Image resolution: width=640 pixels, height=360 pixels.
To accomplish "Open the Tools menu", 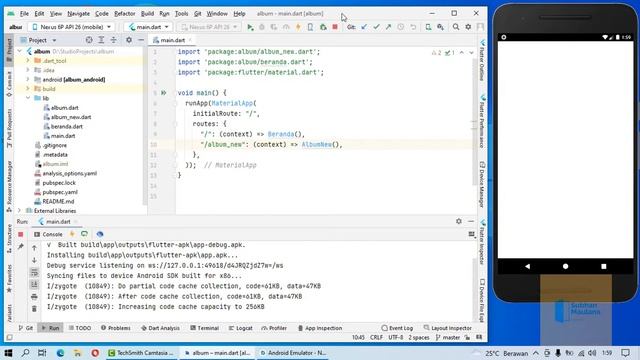I will point(181,13).
